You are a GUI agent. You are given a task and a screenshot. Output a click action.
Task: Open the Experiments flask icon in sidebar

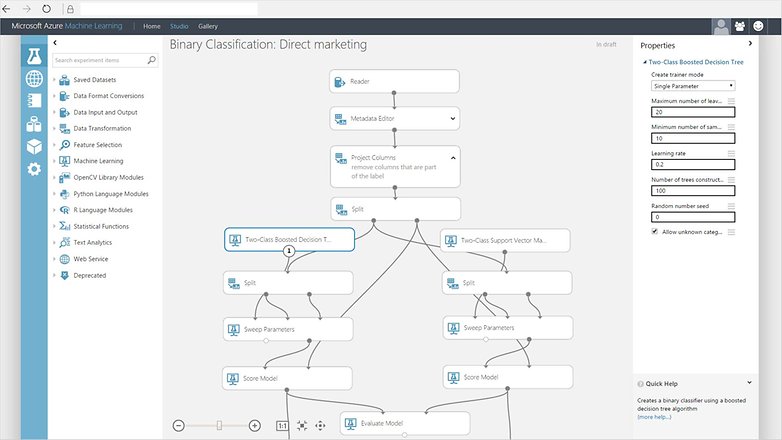click(34, 56)
